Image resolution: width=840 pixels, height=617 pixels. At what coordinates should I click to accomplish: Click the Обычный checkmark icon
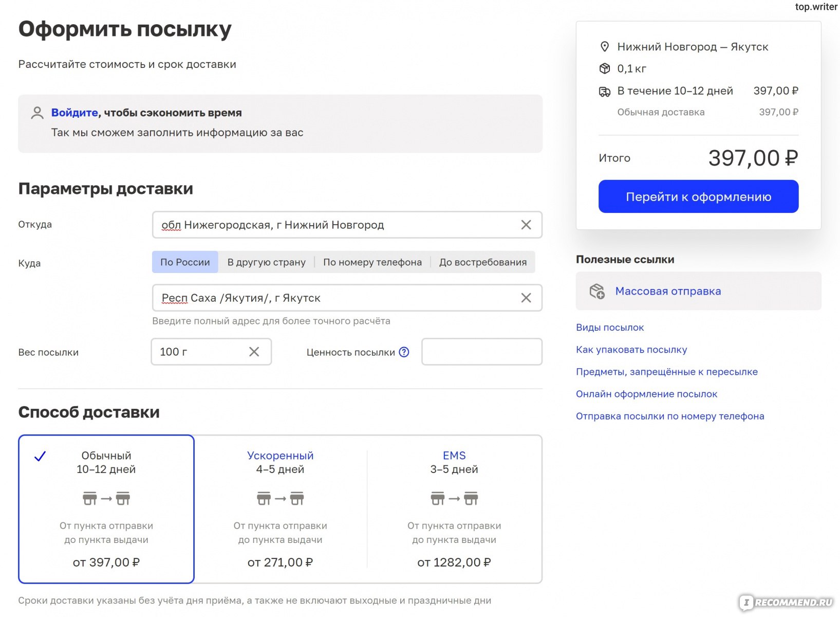point(40,456)
